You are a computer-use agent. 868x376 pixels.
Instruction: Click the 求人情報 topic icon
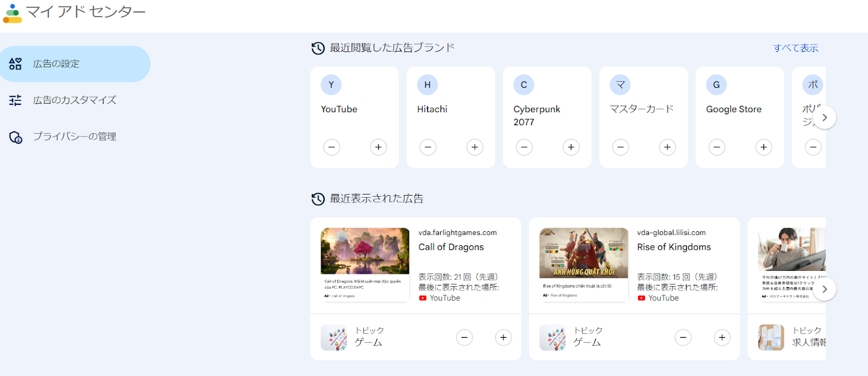771,338
